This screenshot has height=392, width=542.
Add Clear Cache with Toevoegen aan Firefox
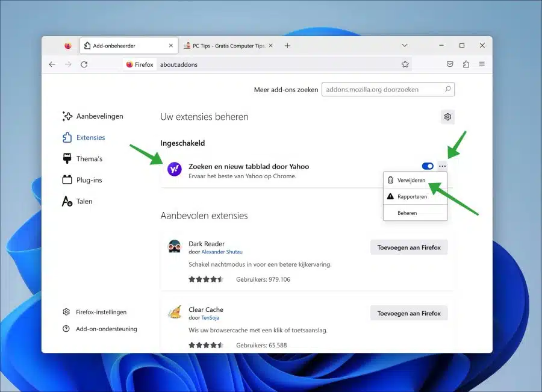409,313
